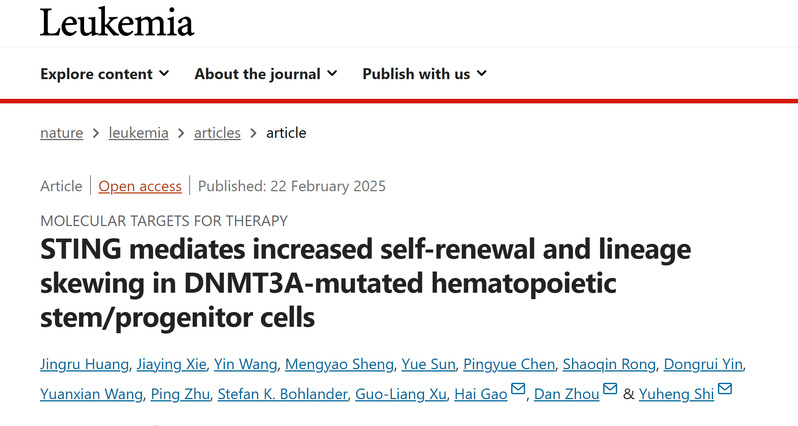Viewport: 798px width, 426px height.
Task: Click the Leukemia journal logo
Action: [117, 23]
